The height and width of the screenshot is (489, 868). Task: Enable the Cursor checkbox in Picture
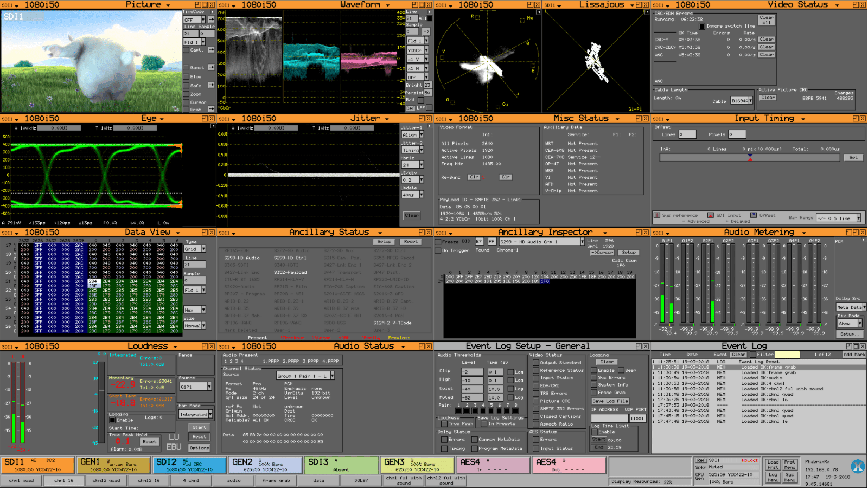pos(186,102)
